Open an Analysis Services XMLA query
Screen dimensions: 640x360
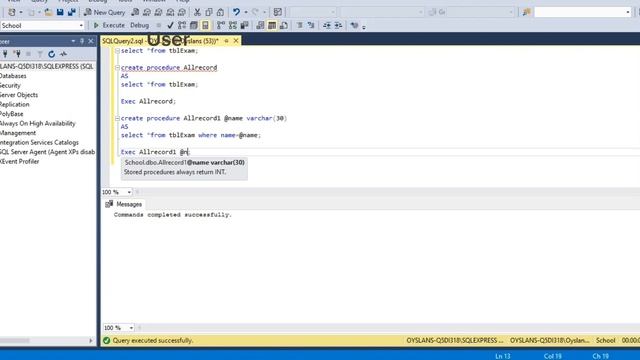pyautogui.click(x=170, y=12)
